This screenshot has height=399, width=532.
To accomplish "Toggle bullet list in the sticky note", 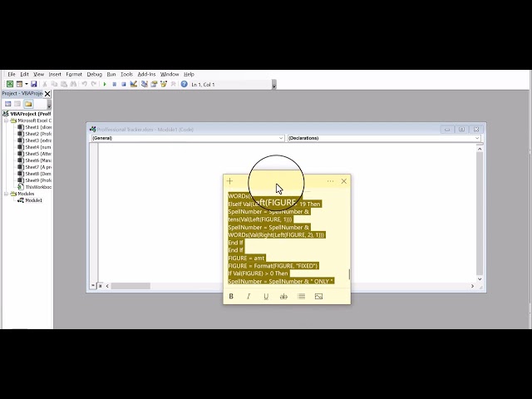I will click(301, 296).
